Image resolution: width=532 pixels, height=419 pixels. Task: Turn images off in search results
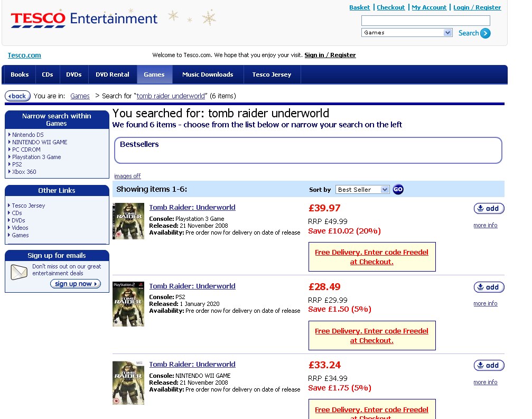coord(127,176)
